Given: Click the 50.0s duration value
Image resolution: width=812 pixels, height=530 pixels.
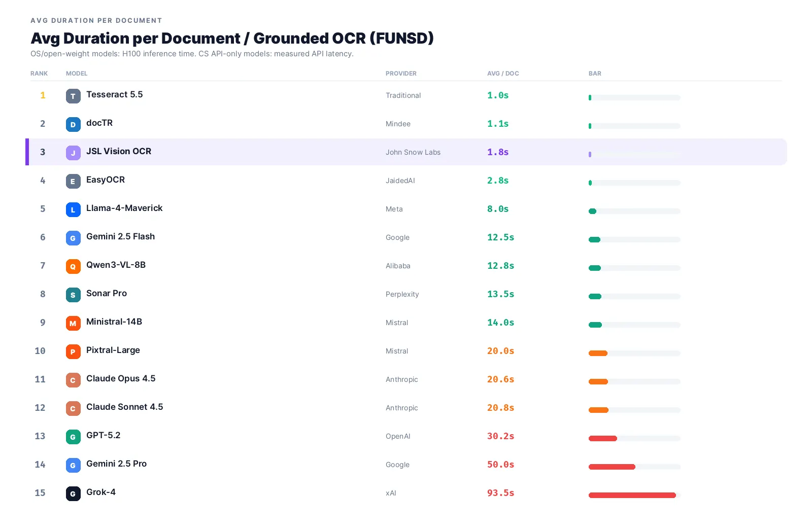Looking at the screenshot, I should [x=501, y=465].
